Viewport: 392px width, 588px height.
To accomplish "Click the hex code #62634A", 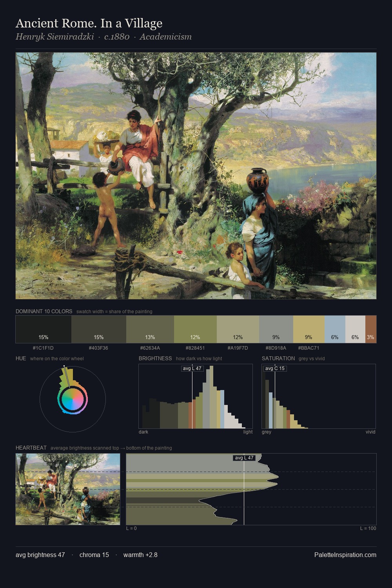I will [150, 348].
